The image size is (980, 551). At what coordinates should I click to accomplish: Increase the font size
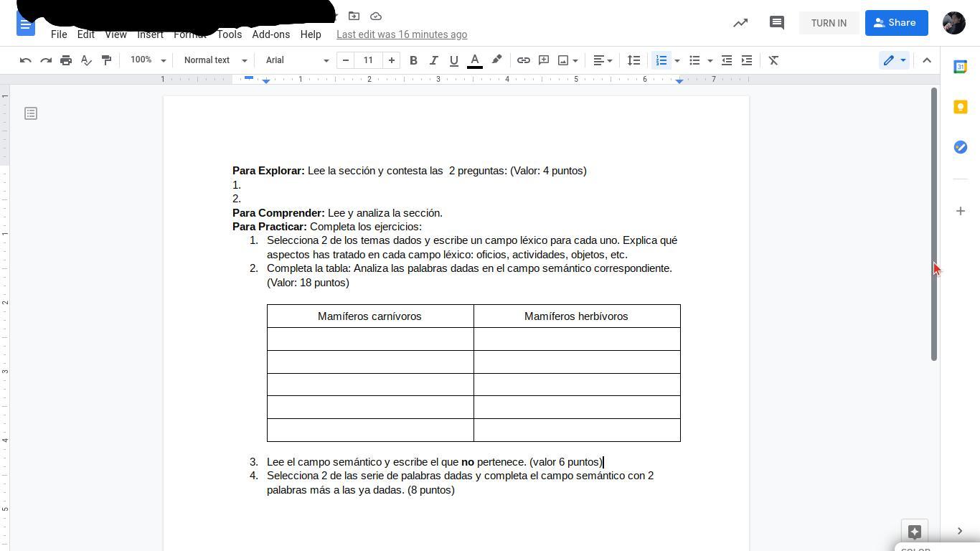392,60
